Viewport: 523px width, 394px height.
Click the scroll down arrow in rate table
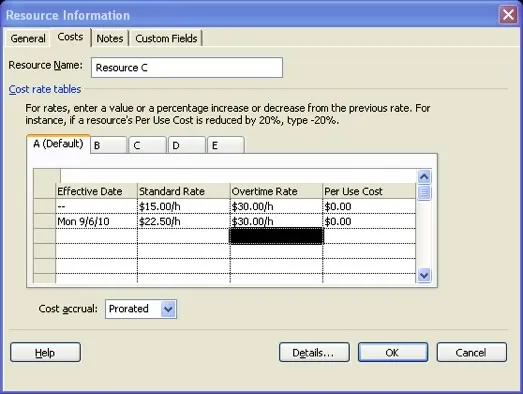pos(424,275)
